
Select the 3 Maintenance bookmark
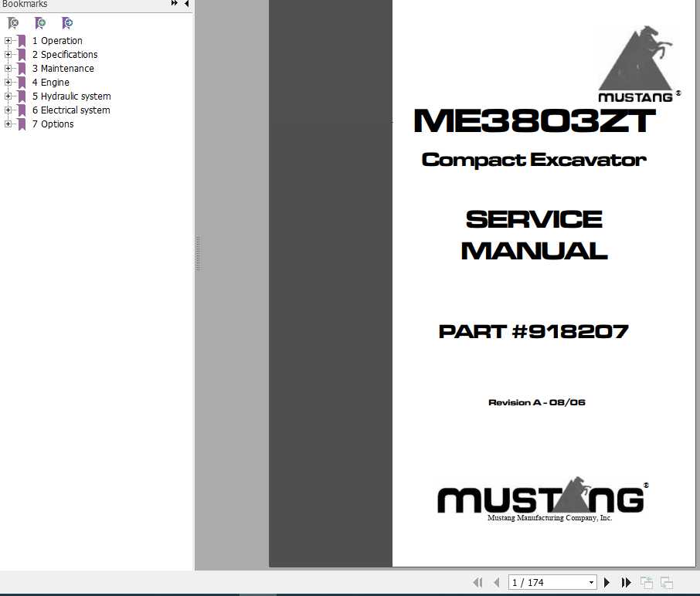point(63,68)
